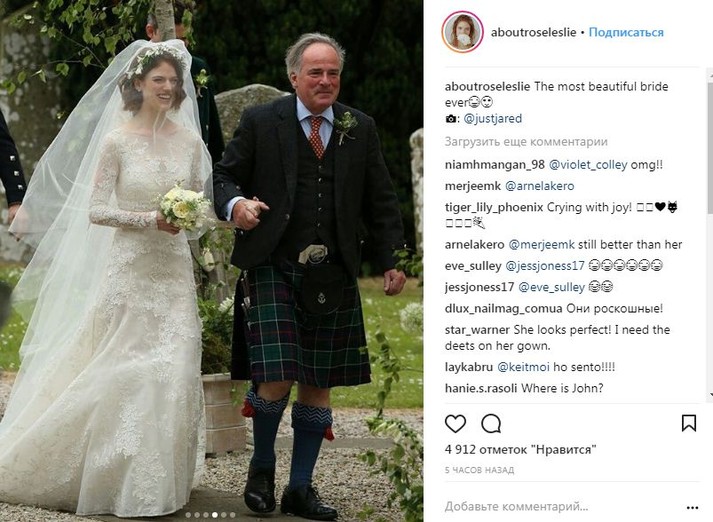Click the Подписаться follow link
This screenshot has width=713, height=522.
coord(626,32)
